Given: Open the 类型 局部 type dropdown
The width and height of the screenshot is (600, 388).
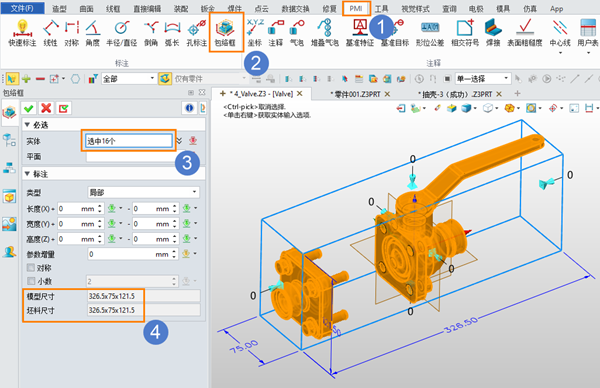Looking at the screenshot, I should (143, 192).
